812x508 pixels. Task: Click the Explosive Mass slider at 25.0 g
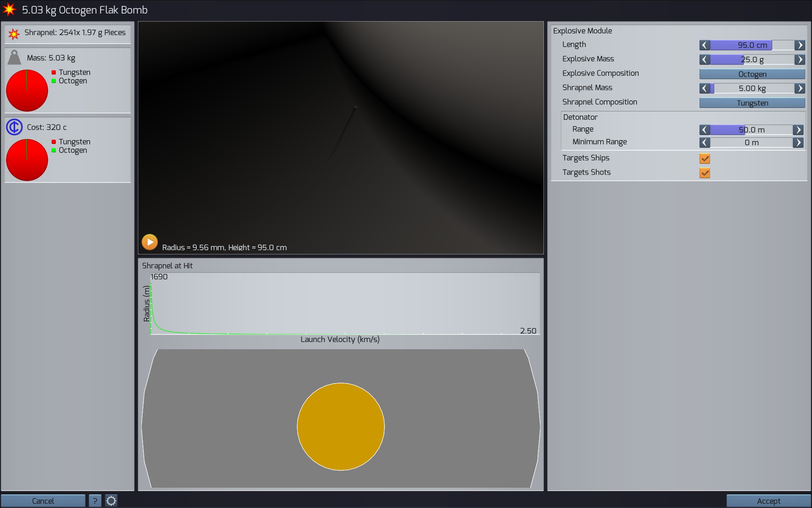752,60
